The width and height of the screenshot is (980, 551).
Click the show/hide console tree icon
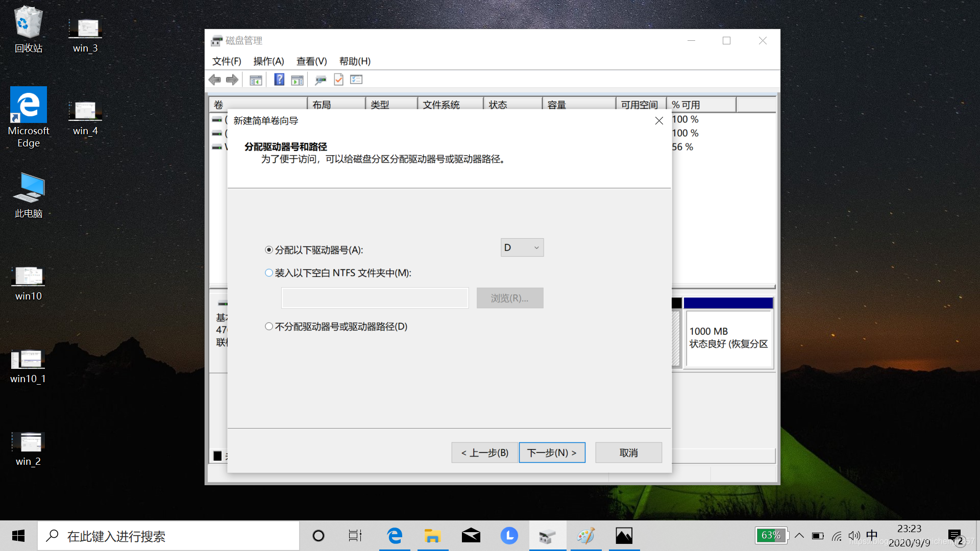(x=256, y=80)
